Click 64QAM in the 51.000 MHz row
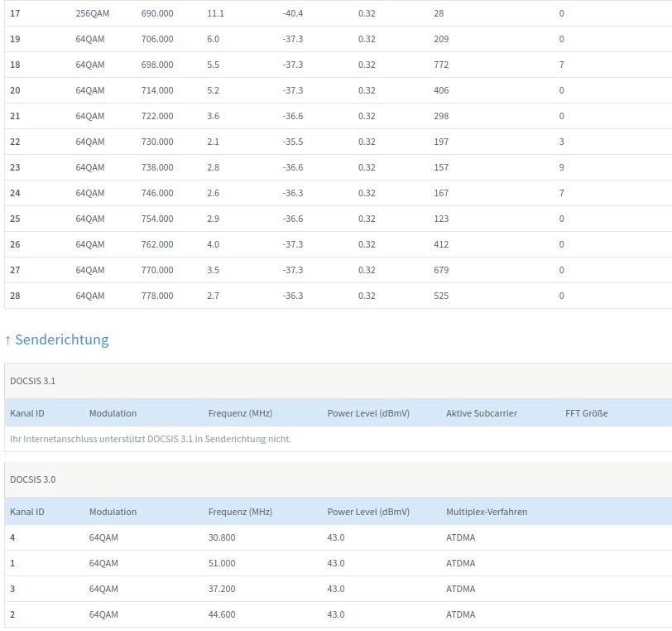The height and width of the screenshot is (631, 672). click(103, 563)
